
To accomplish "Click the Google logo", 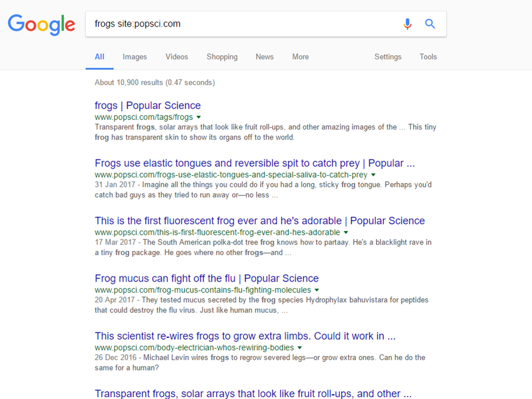I will click(42, 24).
